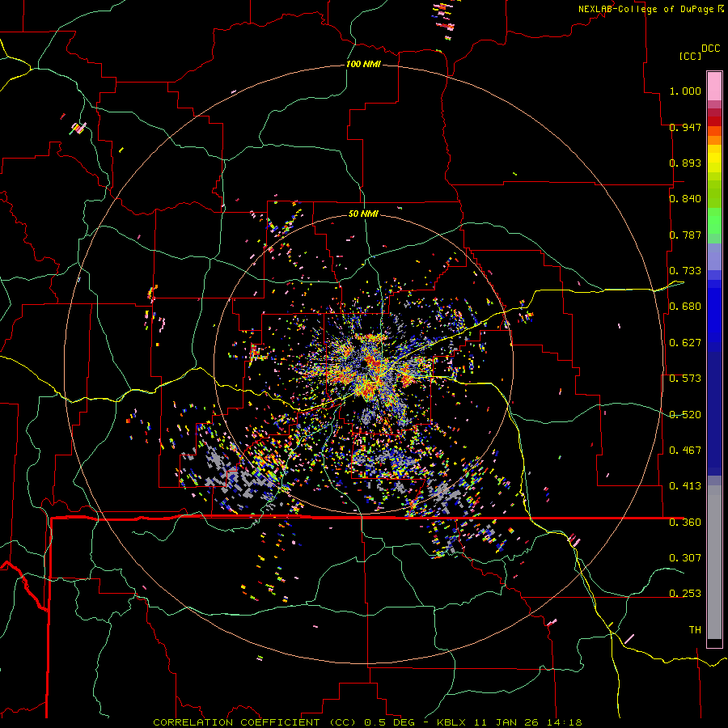Click the 1.000 value on the scale
This screenshot has height=728, width=728.
[x=685, y=91]
